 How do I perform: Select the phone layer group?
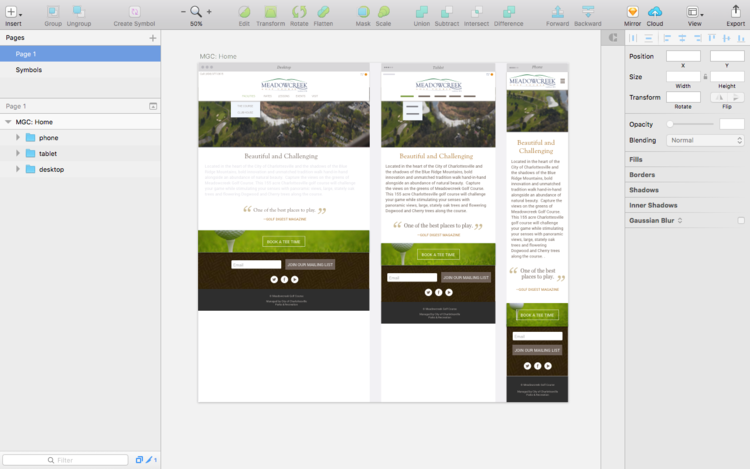tap(80, 138)
